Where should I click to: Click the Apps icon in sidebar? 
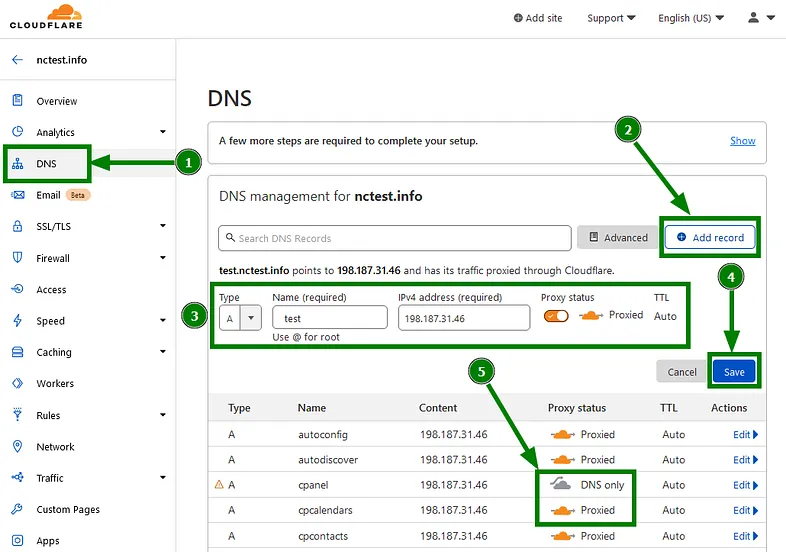(x=18, y=540)
